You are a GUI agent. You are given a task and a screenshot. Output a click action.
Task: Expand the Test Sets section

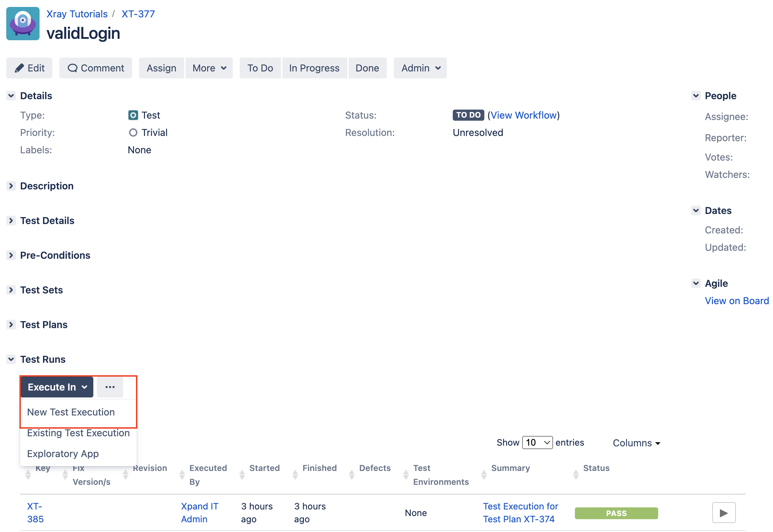point(11,290)
